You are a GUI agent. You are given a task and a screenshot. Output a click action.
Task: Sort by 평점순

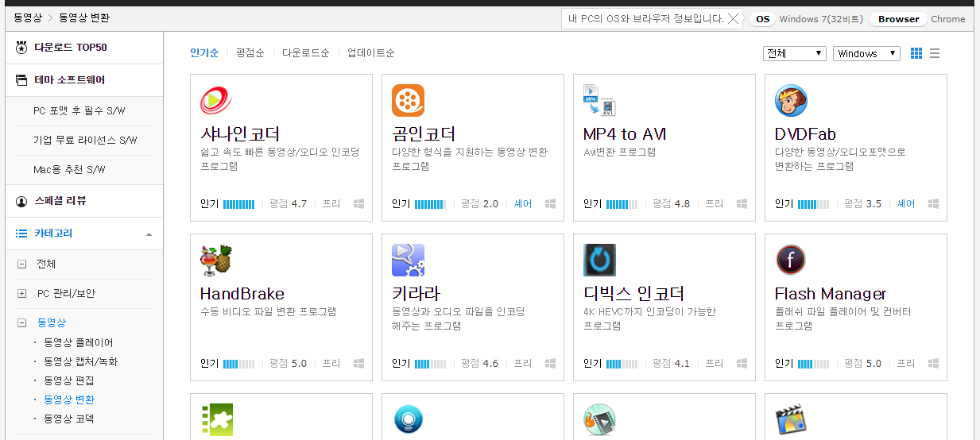pyautogui.click(x=250, y=53)
